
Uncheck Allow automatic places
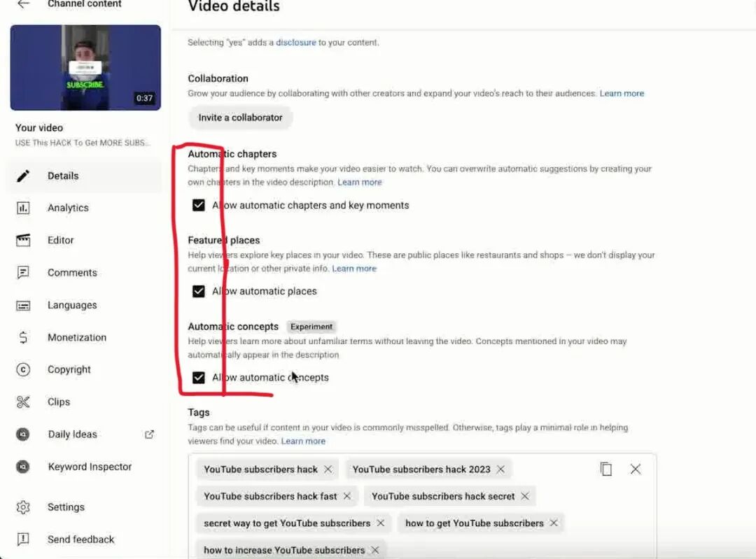199,291
